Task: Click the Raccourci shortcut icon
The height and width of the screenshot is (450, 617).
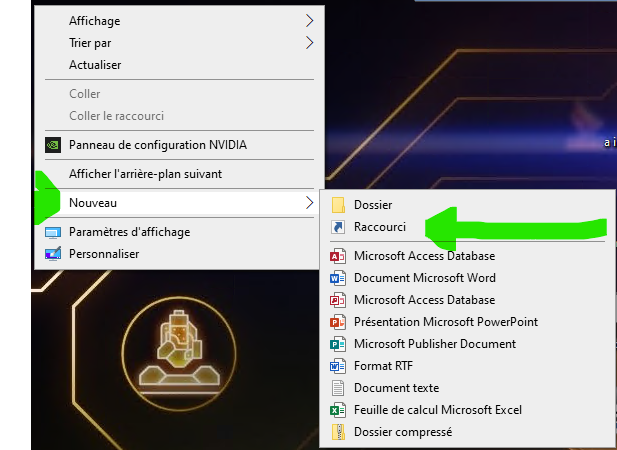Action: click(338, 228)
